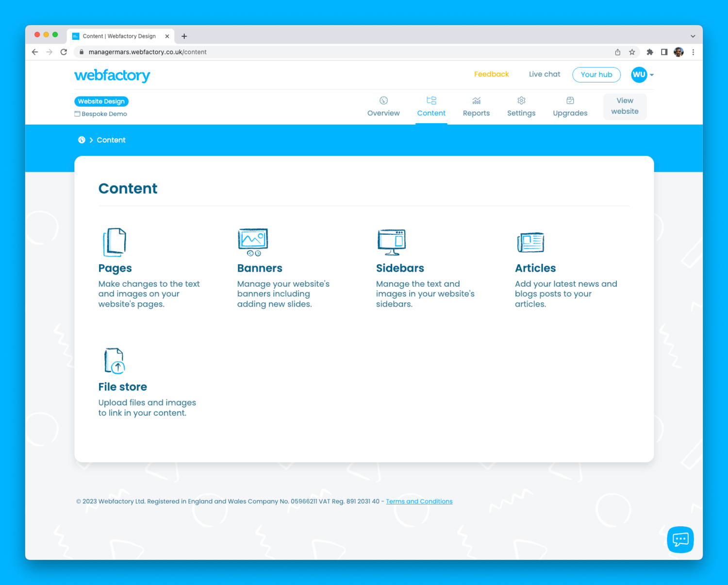Bookmark this page with the star icon
Viewport: 728px width, 585px height.
[x=632, y=52]
